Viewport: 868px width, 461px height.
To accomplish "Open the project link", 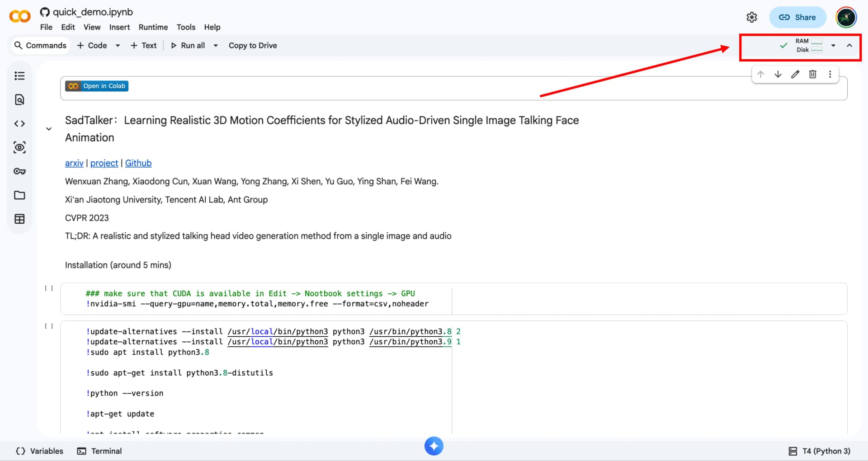I will coord(104,163).
